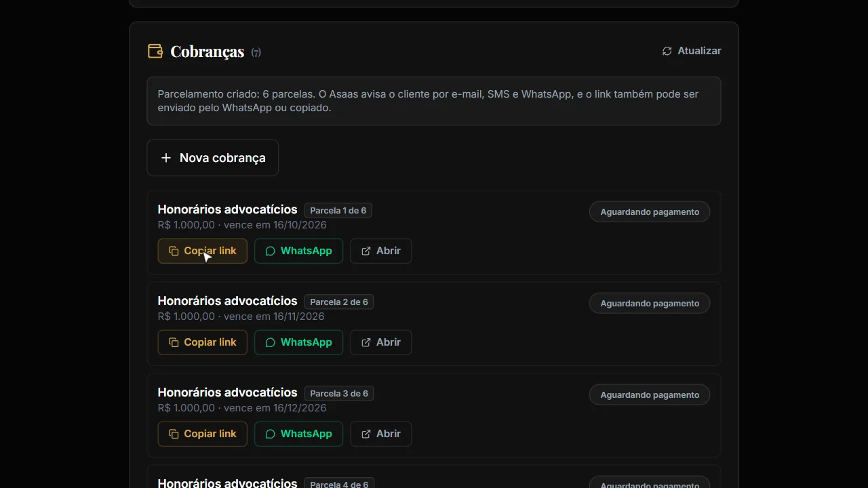
Task: Open the Parcela 2 charge with Abrir
Action: click(x=380, y=342)
